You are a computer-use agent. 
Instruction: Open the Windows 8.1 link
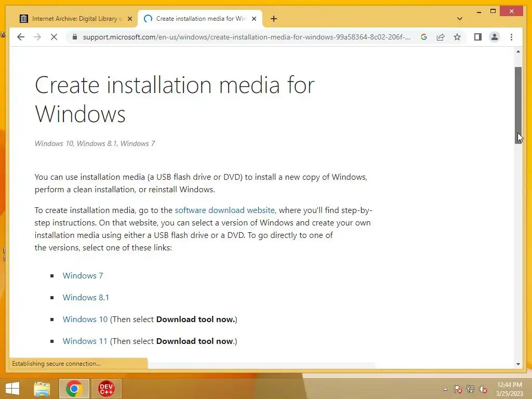click(86, 297)
